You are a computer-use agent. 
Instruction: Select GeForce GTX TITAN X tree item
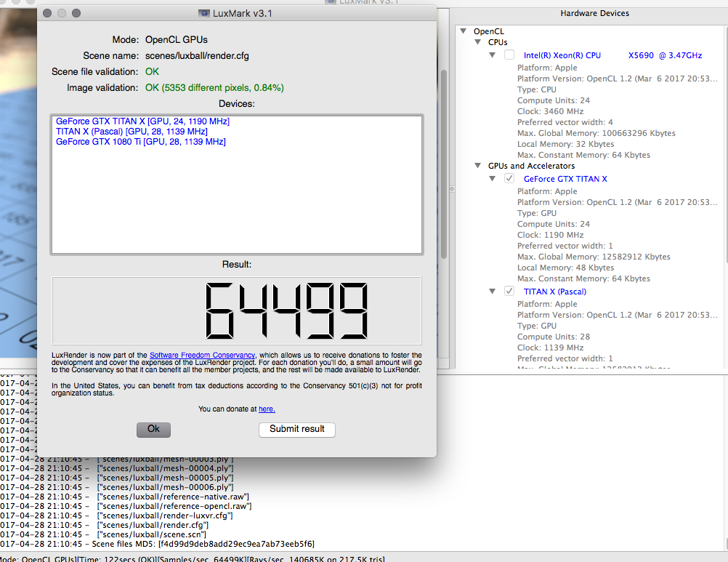[x=565, y=179]
